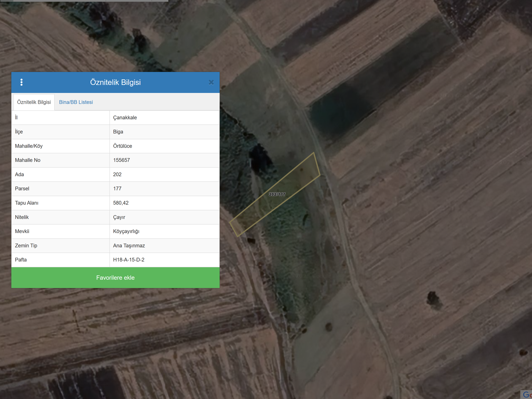Select the Tapu Alanı value 580,42

(121, 203)
